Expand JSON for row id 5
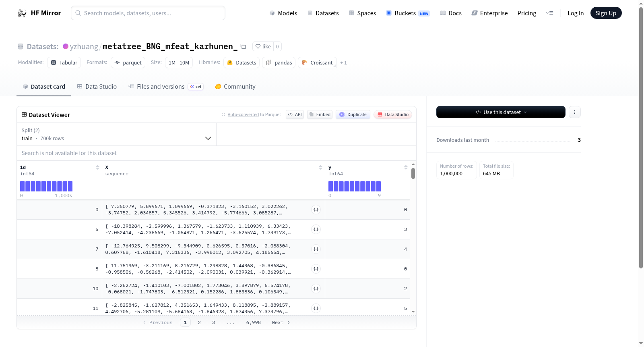Screen dimensions: 644x347 [x=316, y=229]
